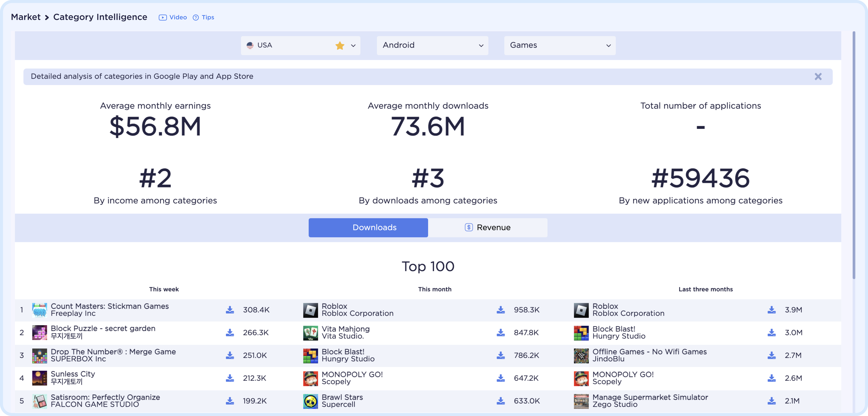Click the Count Masters app icon
This screenshot has height=416, width=868.
tap(39, 310)
